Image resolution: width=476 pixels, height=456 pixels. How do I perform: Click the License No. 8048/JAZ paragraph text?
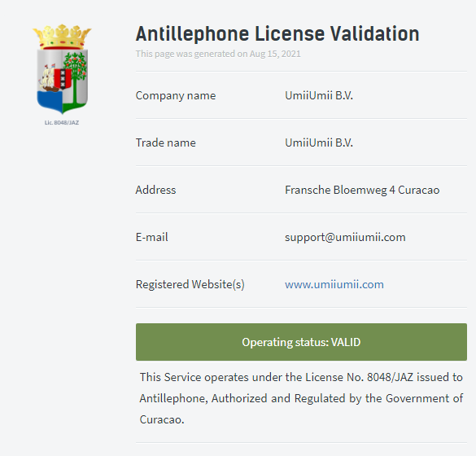tap(301, 398)
